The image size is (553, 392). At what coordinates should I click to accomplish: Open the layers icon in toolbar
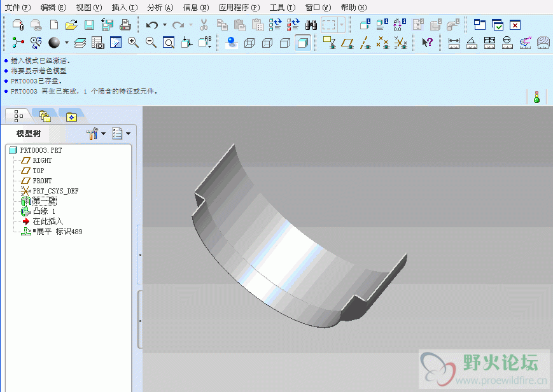pyautogui.click(x=80, y=43)
